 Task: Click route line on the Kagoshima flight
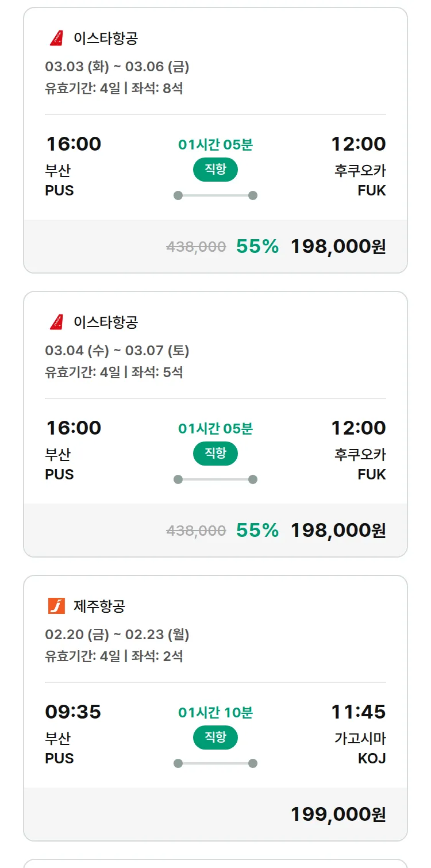pyautogui.click(x=215, y=763)
